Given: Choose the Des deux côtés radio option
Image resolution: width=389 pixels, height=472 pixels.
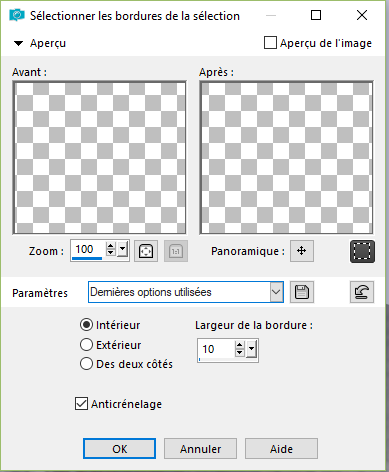Looking at the screenshot, I should pos(86,364).
